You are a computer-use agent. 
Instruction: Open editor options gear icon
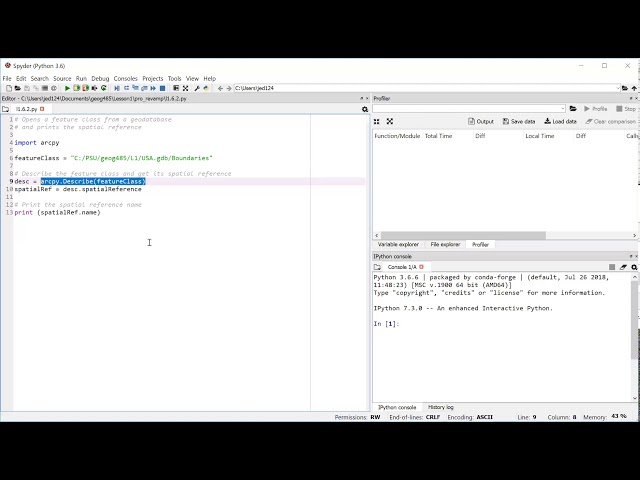coord(365,109)
